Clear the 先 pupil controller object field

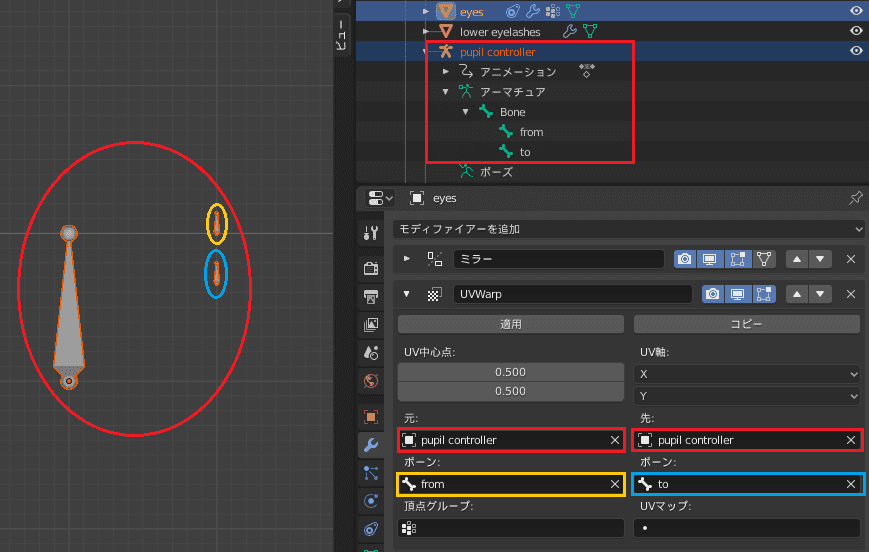point(851,440)
